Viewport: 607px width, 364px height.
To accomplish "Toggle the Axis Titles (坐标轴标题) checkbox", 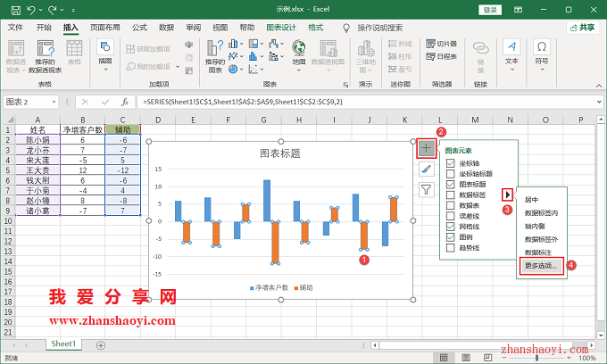I will pos(450,174).
